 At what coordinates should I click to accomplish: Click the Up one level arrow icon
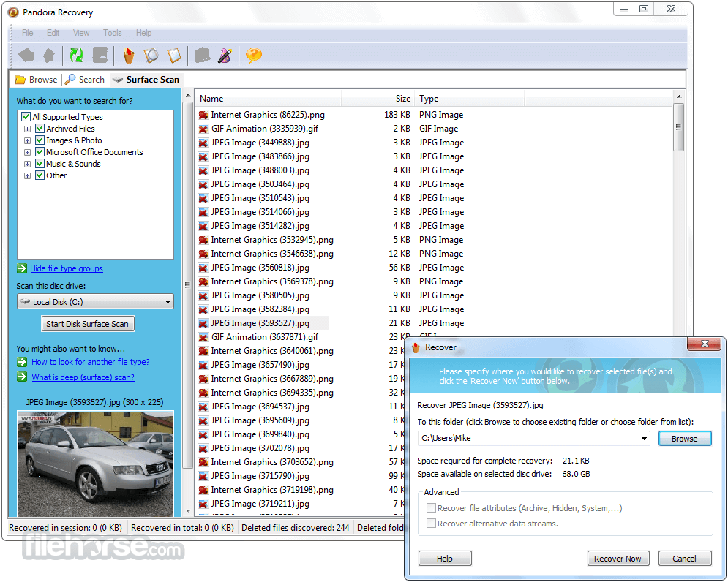(x=49, y=56)
